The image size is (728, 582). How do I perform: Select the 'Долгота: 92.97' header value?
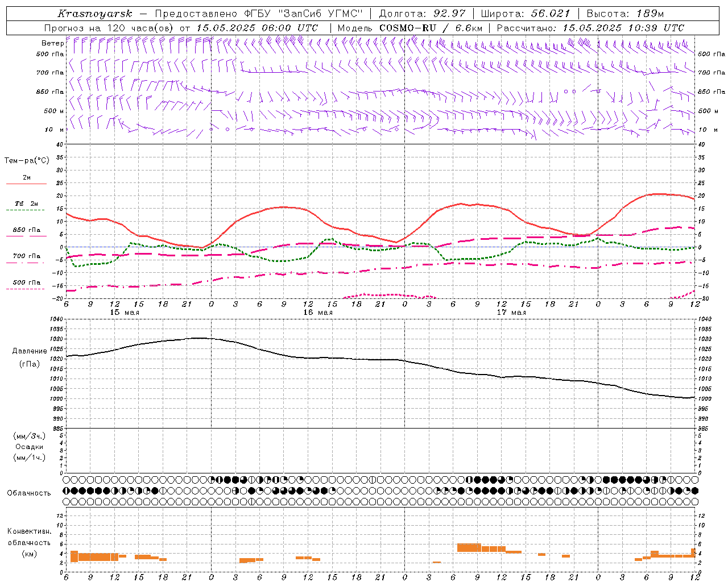[x=422, y=14]
